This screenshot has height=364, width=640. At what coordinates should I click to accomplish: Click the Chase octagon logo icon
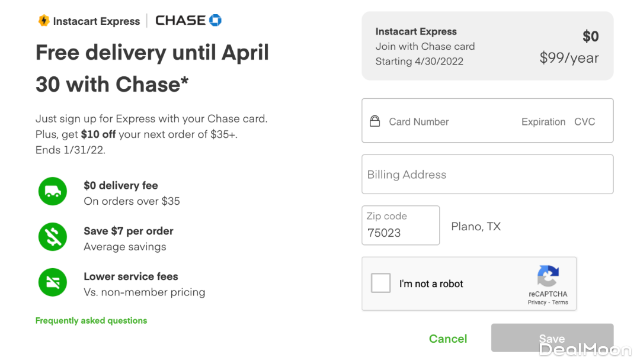point(215,20)
